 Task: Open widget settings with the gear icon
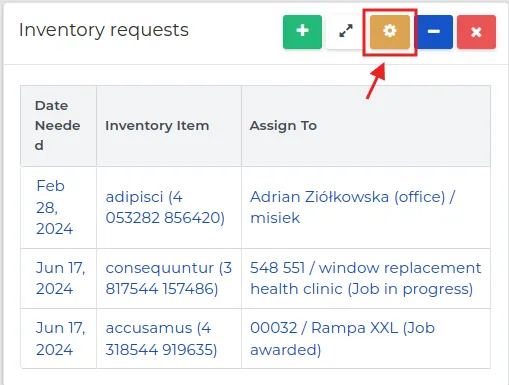click(x=390, y=32)
